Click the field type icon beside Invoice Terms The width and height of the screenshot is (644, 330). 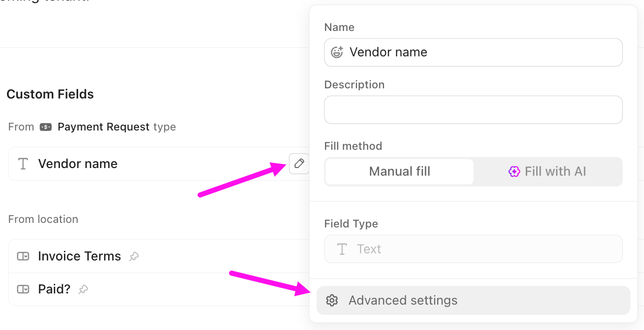pos(23,256)
